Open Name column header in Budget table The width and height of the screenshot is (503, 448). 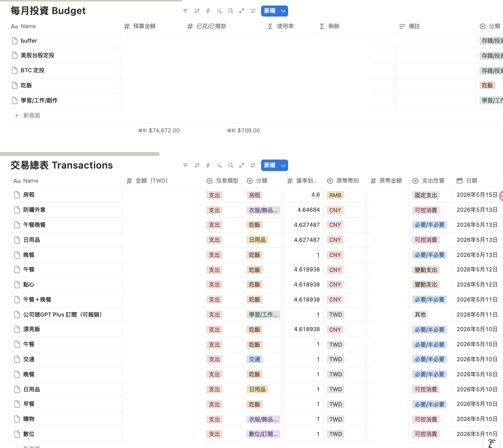[24, 26]
